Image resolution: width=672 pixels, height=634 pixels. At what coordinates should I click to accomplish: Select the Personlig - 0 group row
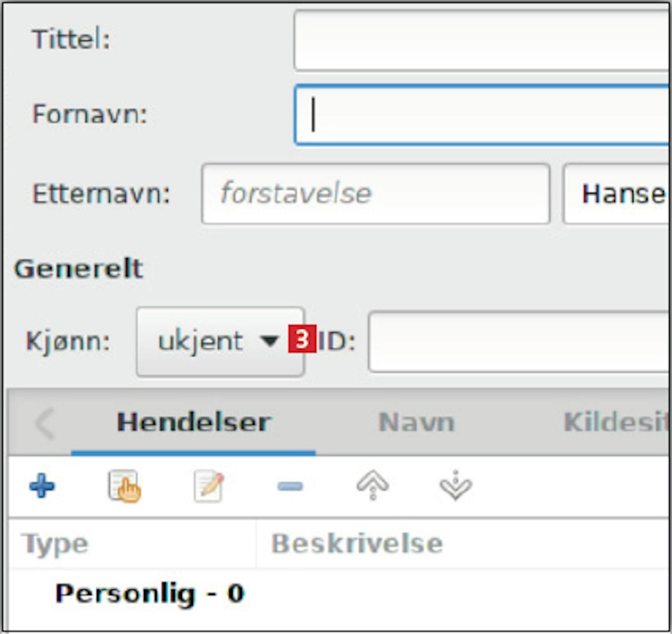pyautogui.click(x=149, y=593)
